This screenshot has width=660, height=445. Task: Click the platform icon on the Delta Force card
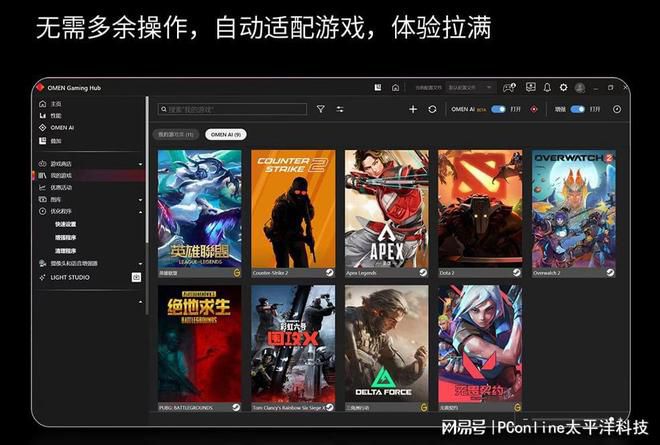[424, 407]
